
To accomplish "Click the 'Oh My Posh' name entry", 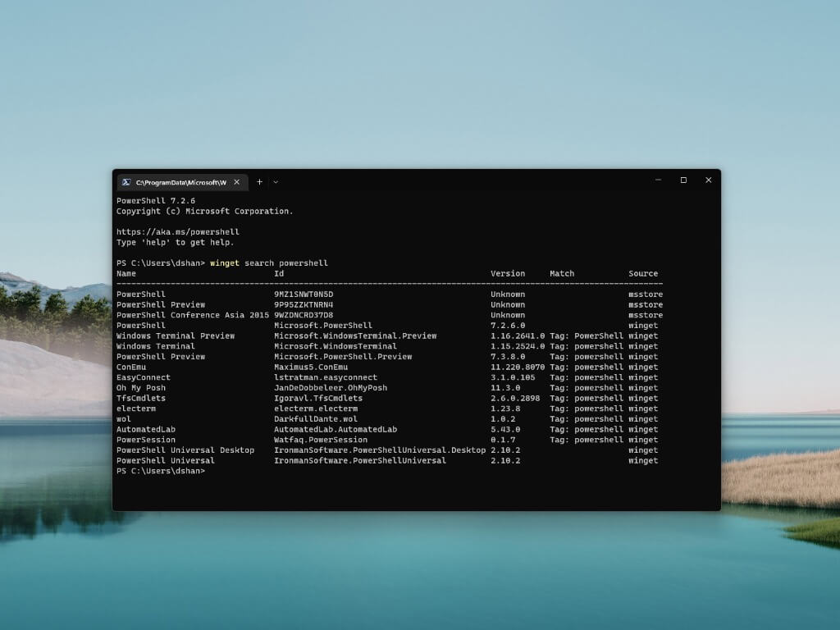I will coord(141,388).
